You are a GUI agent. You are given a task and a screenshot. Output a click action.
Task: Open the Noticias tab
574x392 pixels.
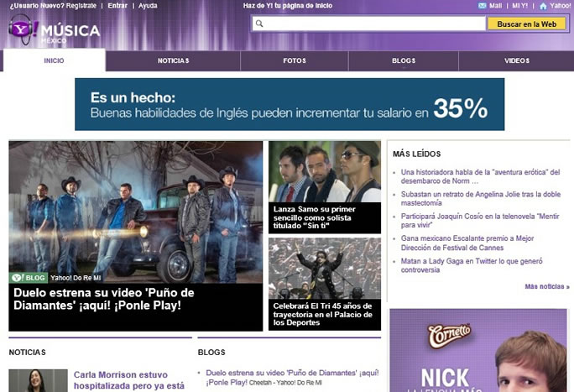click(x=173, y=60)
